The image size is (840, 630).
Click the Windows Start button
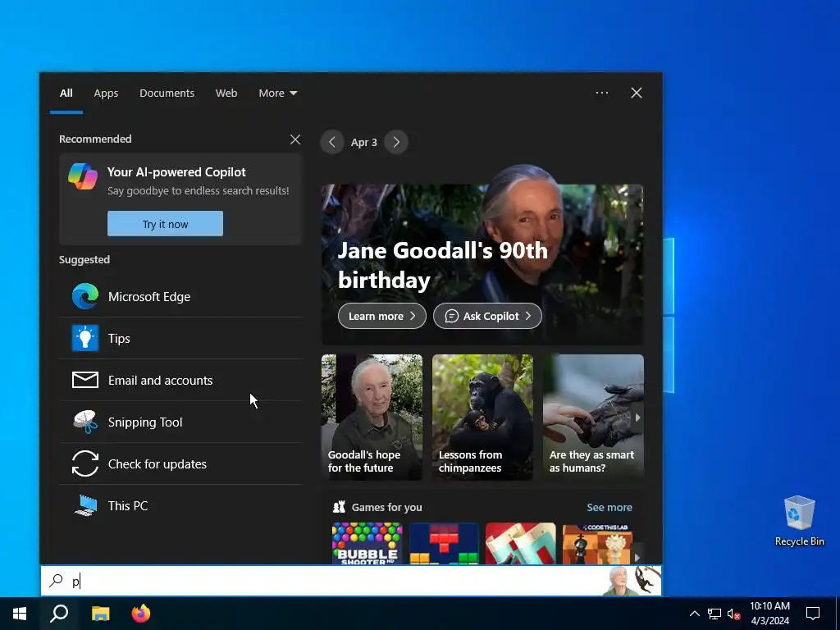click(20, 614)
